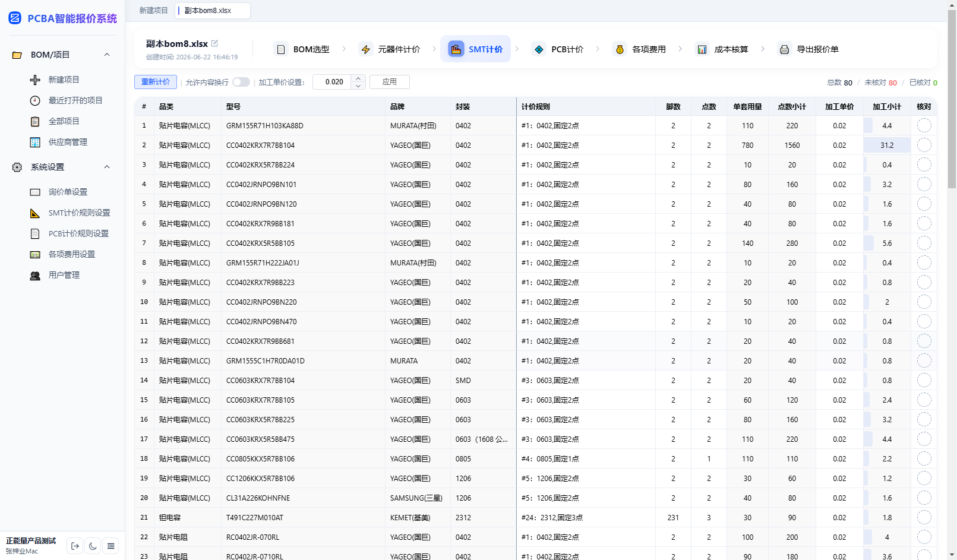Click the sidebar collapse menu icon
Viewport: 957px width, 560px height.
tap(110, 546)
